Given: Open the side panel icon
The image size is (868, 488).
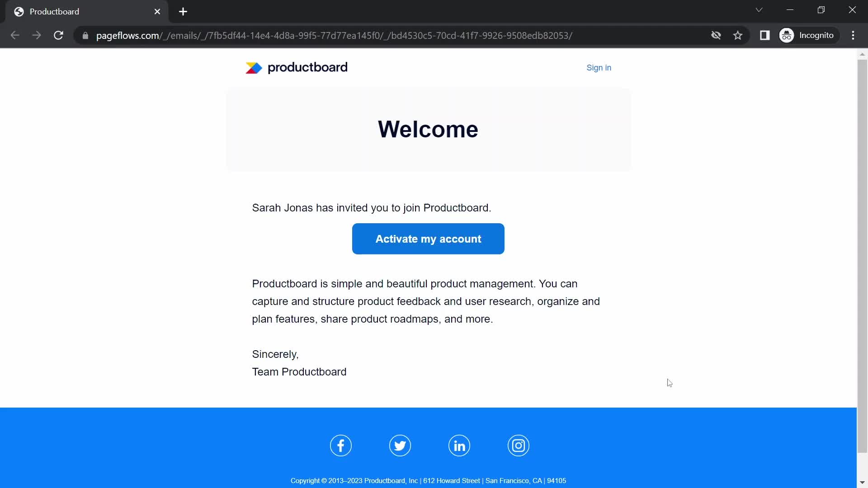Looking at the screenshot, I should (764, 35).
